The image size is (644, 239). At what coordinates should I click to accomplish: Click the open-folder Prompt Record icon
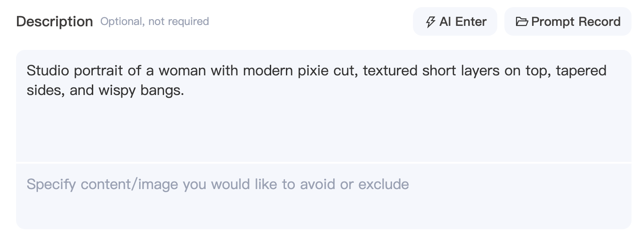point(522,21)
